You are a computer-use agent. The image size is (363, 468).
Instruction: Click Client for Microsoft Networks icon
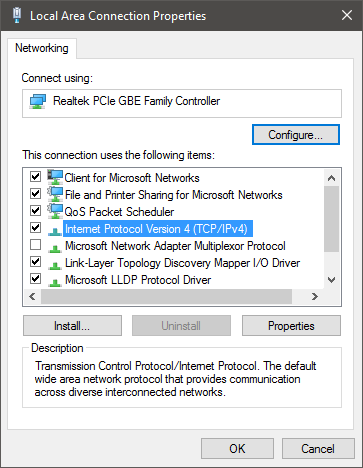coord(55,177)
